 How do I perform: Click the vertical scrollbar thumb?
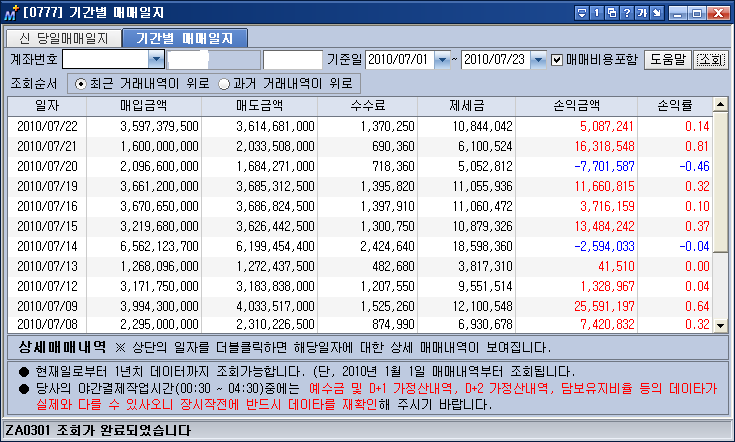[720, 182]
